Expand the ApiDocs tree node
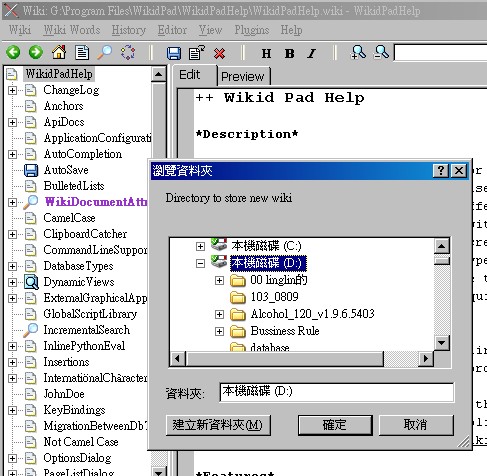The width and height of the screenshot is (487, 476). click(x=12, y=122)
